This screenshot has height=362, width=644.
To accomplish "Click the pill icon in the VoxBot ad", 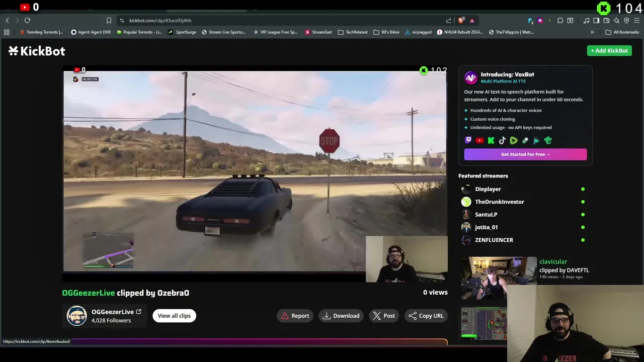I will click(525, 141).
